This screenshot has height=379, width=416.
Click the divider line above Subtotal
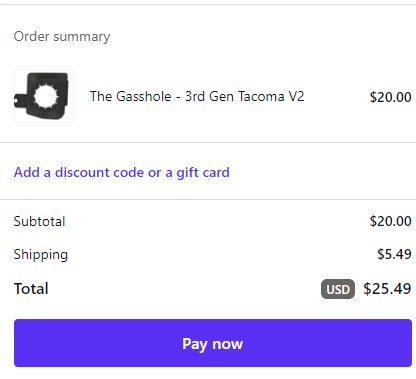[x=208, y=200]
